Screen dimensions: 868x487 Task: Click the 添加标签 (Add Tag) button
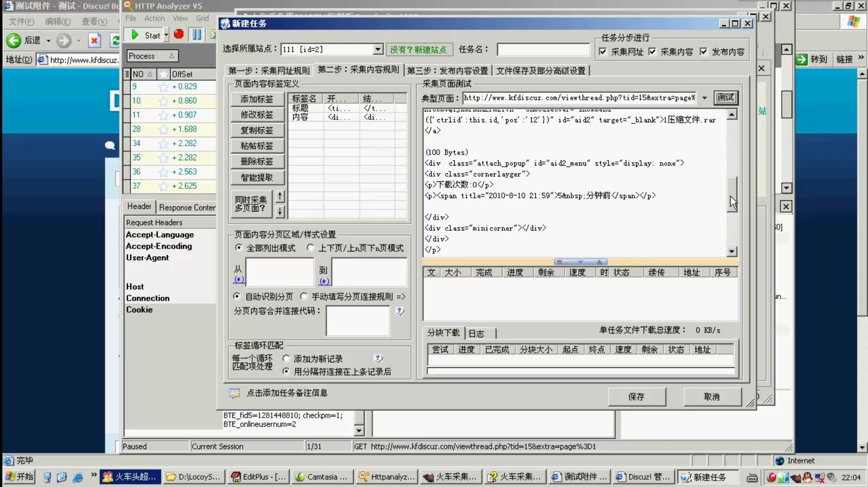pos(257,99)
